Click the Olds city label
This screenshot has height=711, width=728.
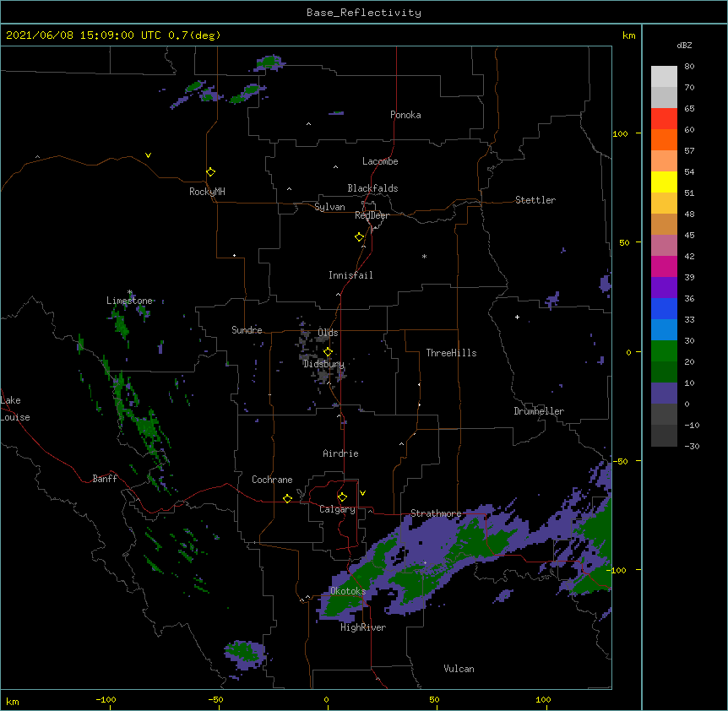point(328,333)
